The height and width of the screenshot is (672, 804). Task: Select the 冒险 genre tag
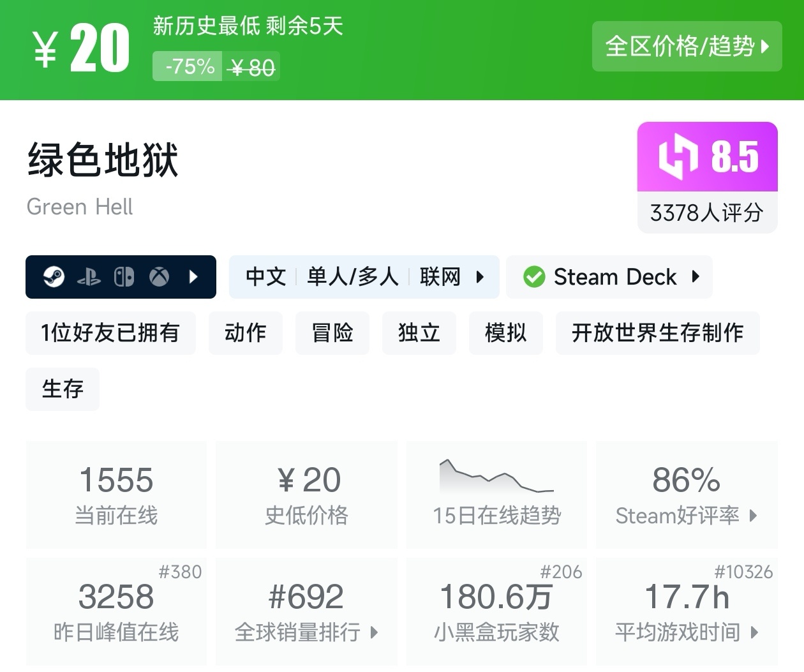coord(332,333)
